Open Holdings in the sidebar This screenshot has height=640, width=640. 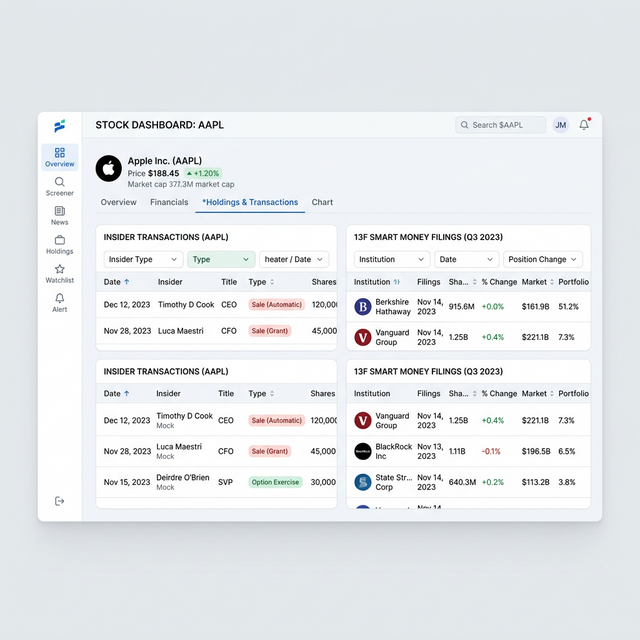click(x=60, y=245)
